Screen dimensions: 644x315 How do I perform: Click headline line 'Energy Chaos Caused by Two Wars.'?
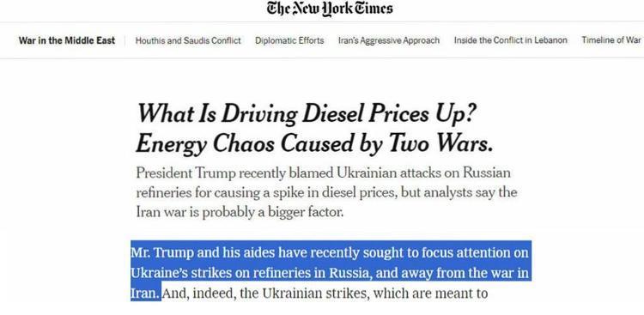click(x=314, y=144)
